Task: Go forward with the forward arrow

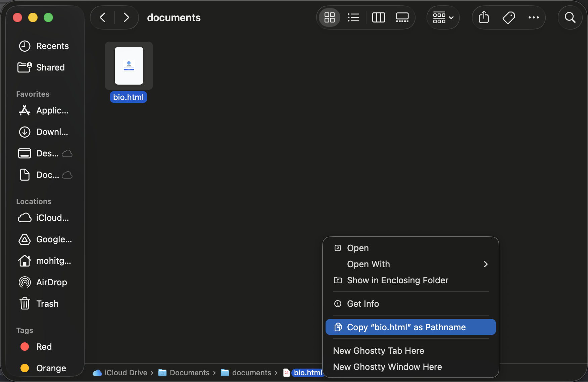Action: point(126,17)
